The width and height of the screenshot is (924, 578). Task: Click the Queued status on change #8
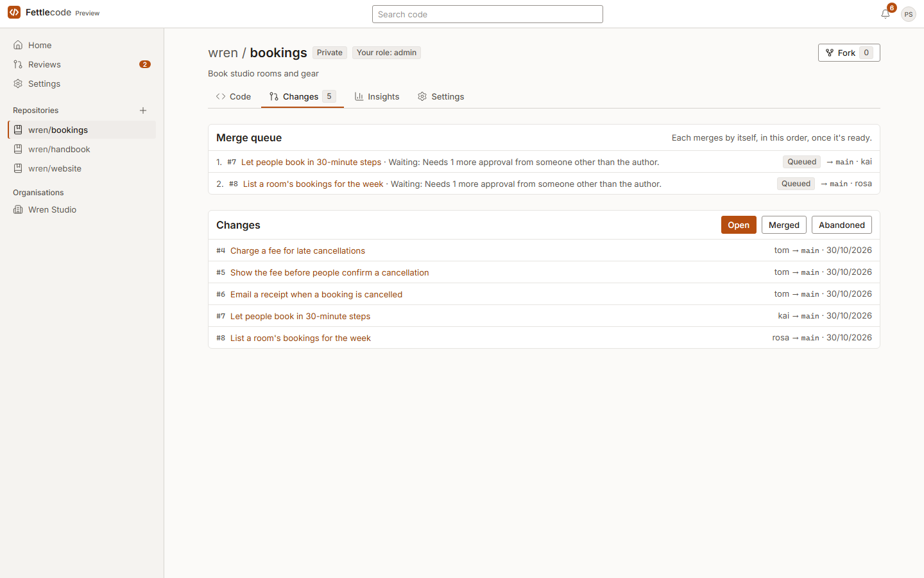[x=796, y=184]
